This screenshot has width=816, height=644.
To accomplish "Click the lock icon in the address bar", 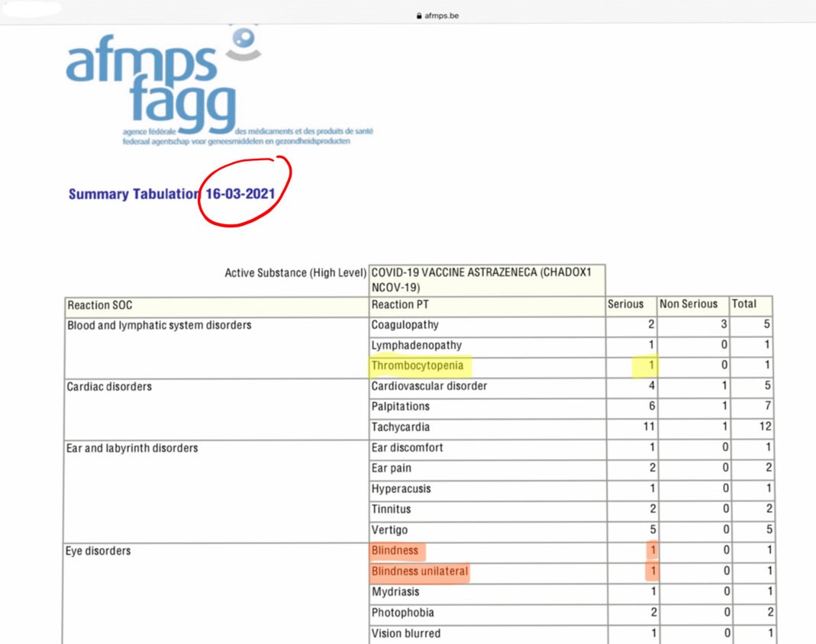I will pyautogui.click(x=418, y=14).
